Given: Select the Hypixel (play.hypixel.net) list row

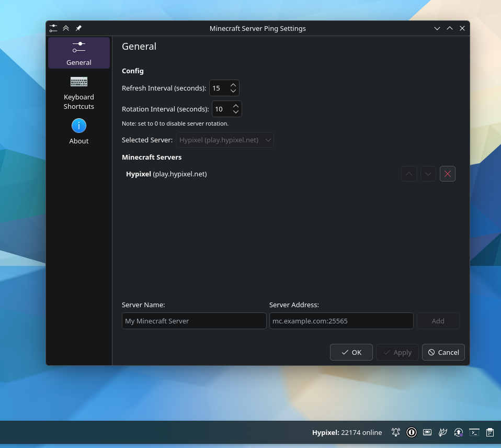Looking at the screenshot, I should 290,174.
